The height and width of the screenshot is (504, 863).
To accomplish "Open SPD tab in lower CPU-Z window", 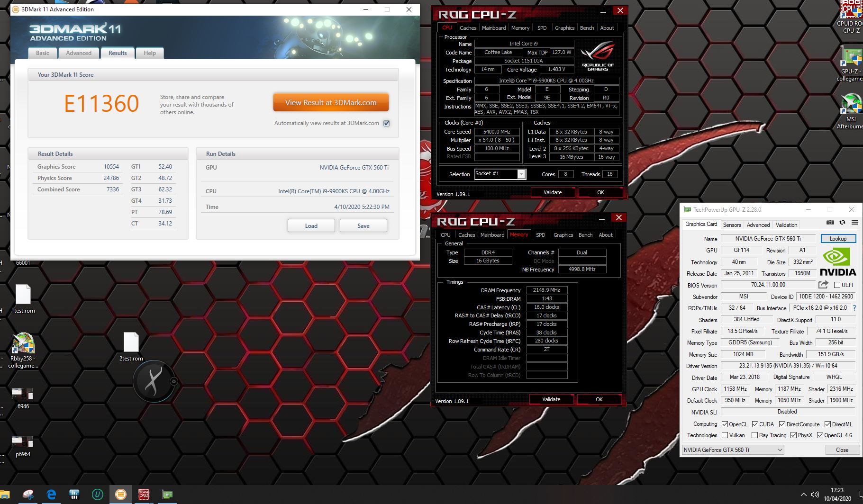I will [x=540, y=235].
